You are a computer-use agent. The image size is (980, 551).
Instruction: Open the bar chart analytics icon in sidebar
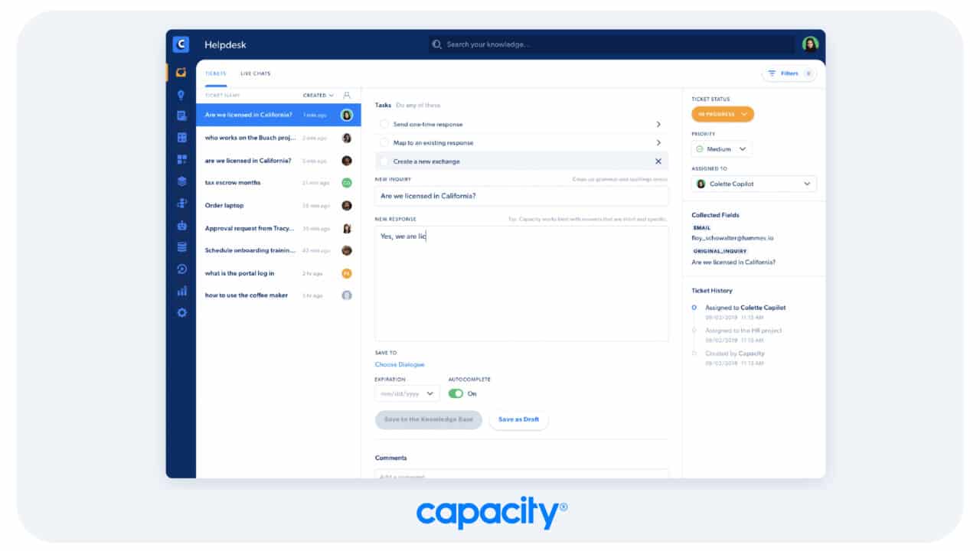coord(181,291)
